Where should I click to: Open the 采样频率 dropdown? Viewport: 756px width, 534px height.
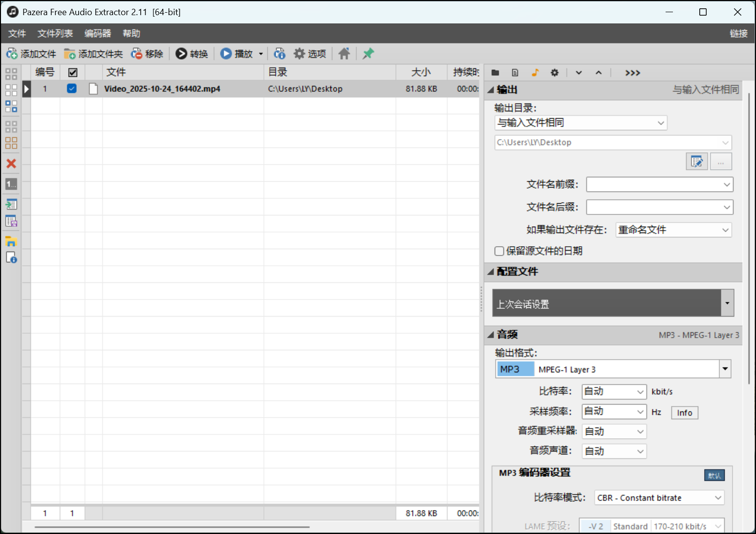614,411
